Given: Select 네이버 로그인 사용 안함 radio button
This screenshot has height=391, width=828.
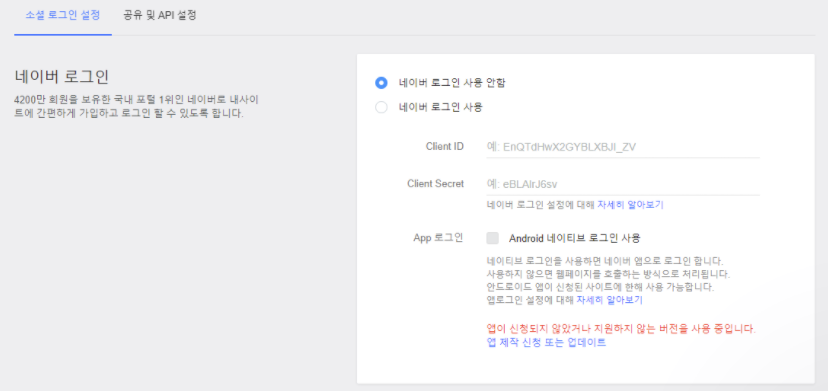Looking at the screenshot, I should [381, 83].
